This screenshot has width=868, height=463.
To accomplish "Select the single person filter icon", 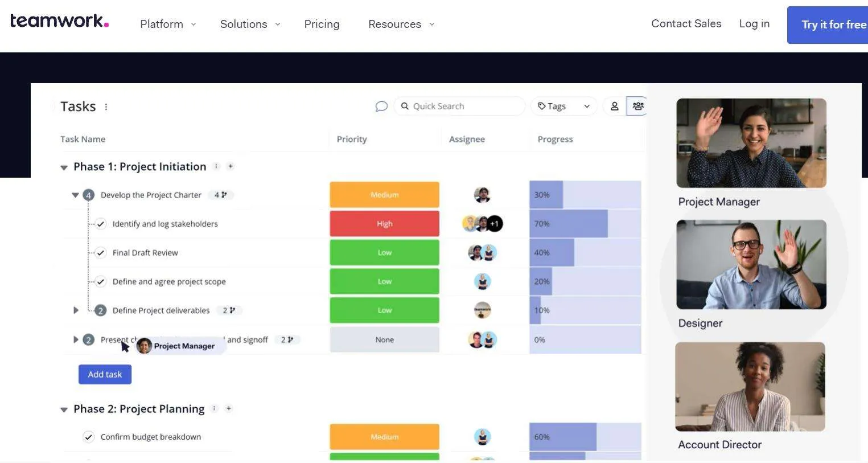I will click(615, 106).
